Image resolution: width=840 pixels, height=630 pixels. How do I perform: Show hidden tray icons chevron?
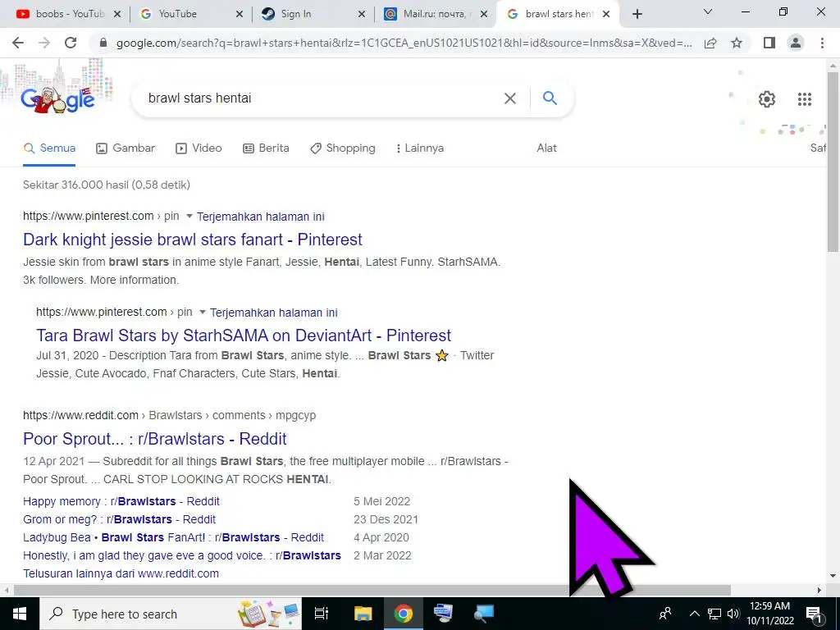[694, 614]
